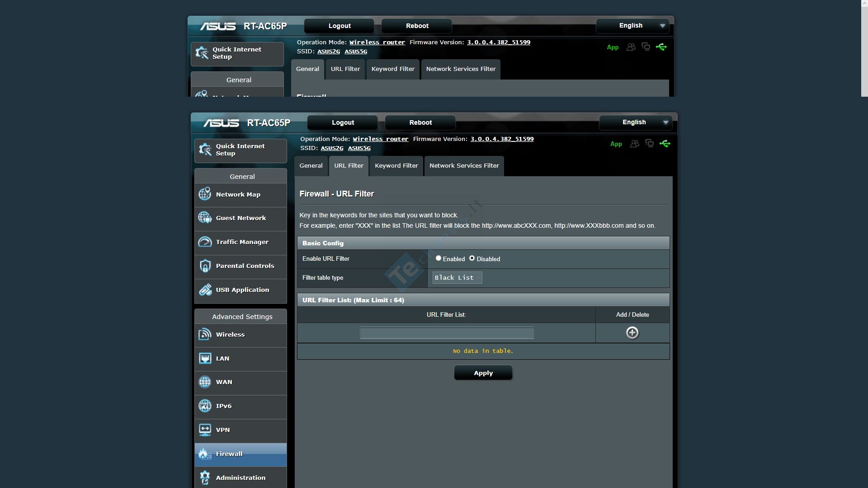
Task: Click the USB Application icon
Action: coord(205,290)
